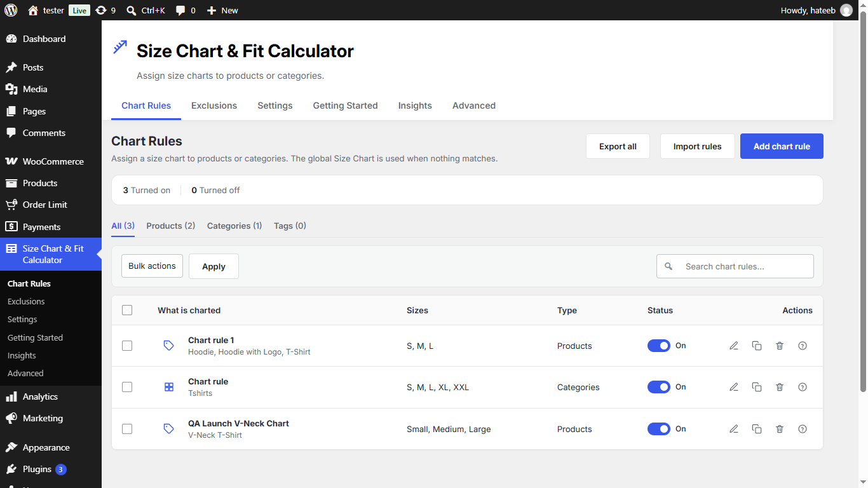The height and width of the screenshot is (488, 868).
Task: Click New in the admin bar
Action: point(222,10)
